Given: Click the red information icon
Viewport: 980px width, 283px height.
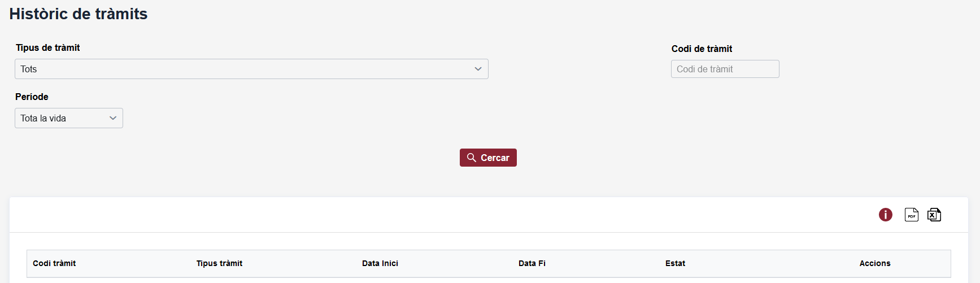Looking at the screenshot, I should [x=885, y=215].
